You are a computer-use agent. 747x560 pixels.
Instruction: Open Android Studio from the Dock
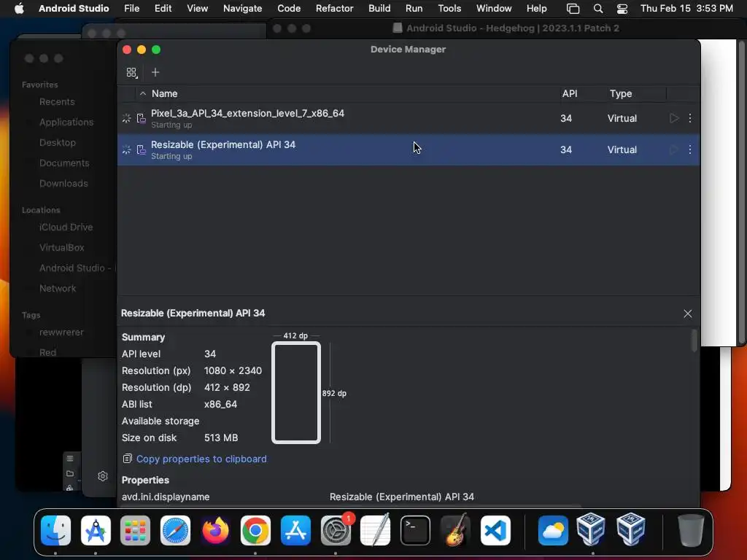[x=96, y=530]
